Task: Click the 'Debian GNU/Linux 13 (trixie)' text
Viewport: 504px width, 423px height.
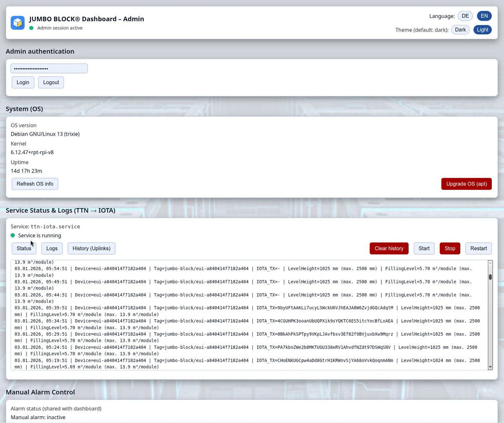Action: (45, 134)
